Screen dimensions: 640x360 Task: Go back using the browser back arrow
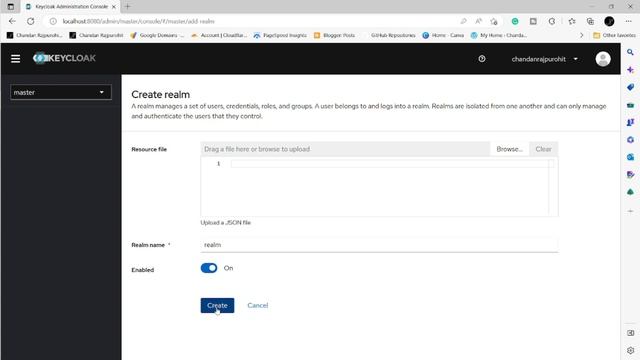(12, 21)
